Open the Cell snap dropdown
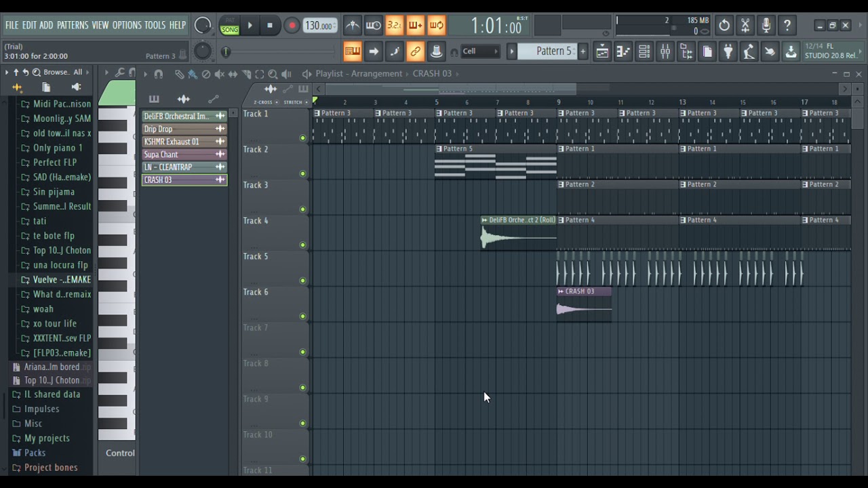Viewport: 868px width, 488px height. (479, 52)
